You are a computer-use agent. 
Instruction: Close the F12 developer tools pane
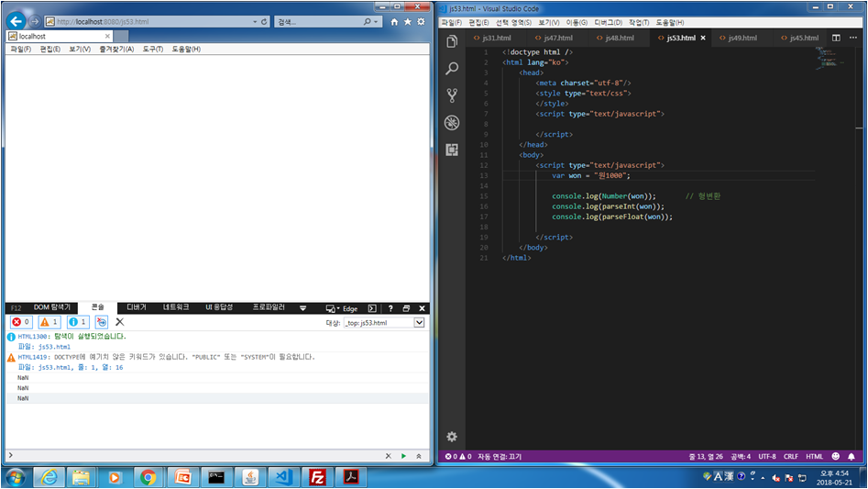click(x=422, y=308)
